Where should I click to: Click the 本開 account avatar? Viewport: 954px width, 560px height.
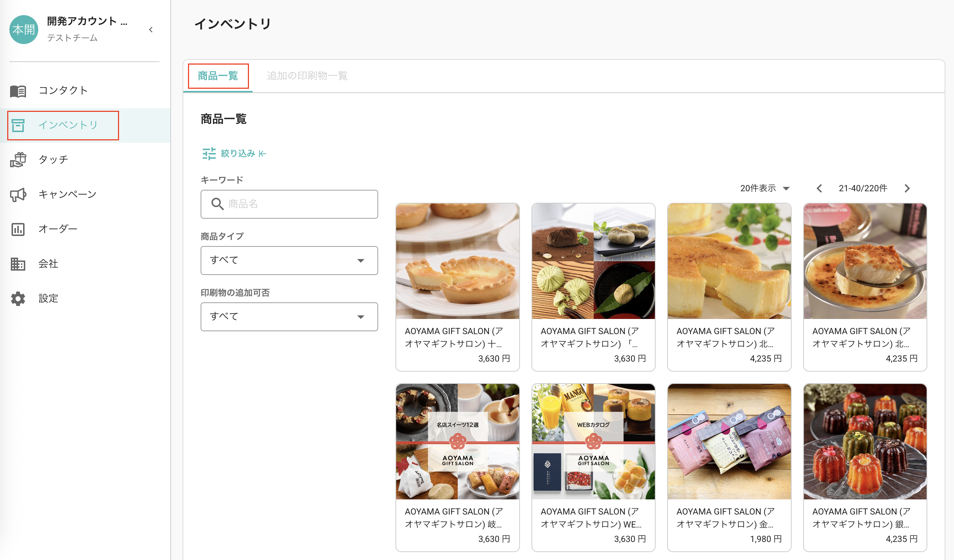(x=24, y=30)
